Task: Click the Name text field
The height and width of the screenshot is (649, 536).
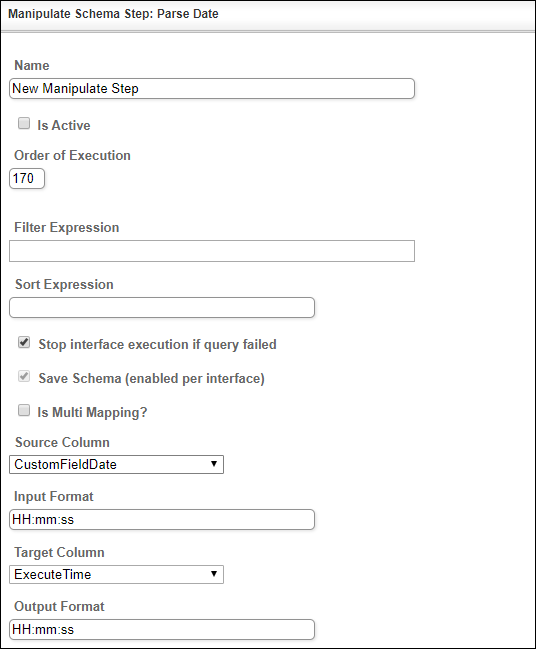Action: point(212,89)
